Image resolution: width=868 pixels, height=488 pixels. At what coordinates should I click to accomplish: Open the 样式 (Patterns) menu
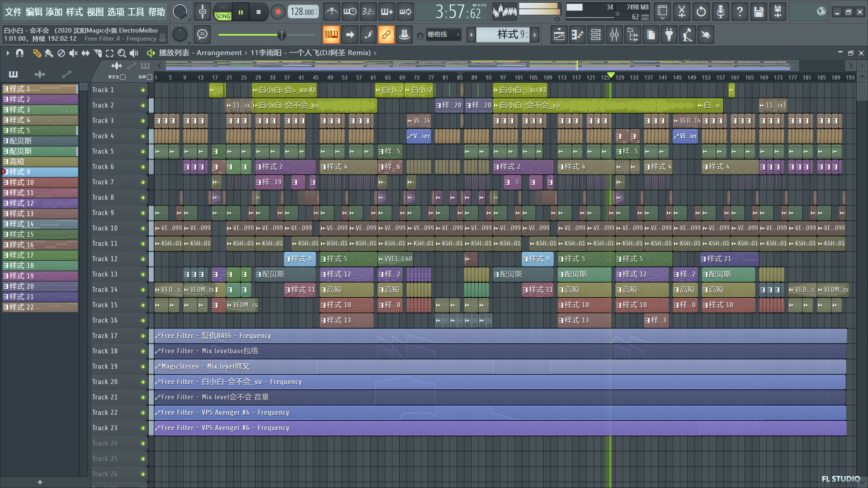click(74, 12)
